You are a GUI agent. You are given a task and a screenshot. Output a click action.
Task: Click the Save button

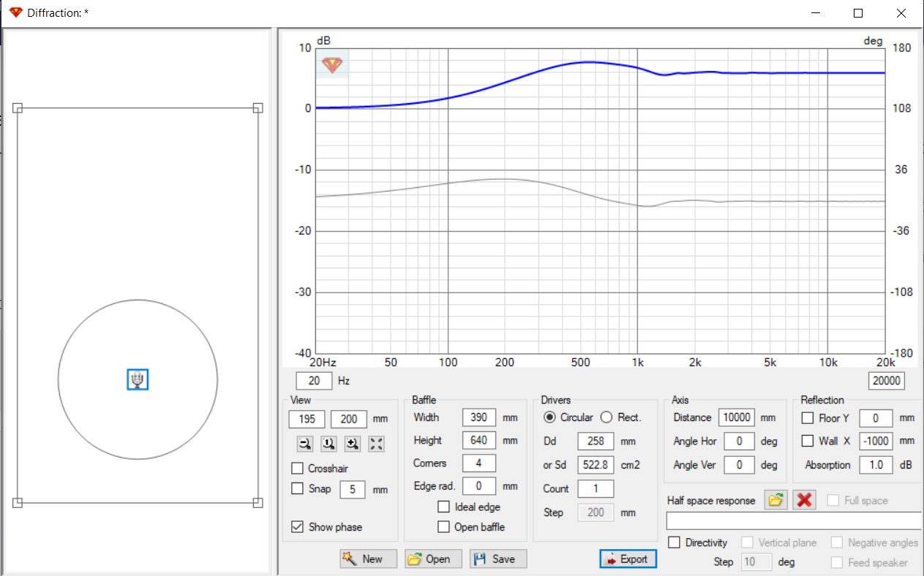click(x=498, y=558)
